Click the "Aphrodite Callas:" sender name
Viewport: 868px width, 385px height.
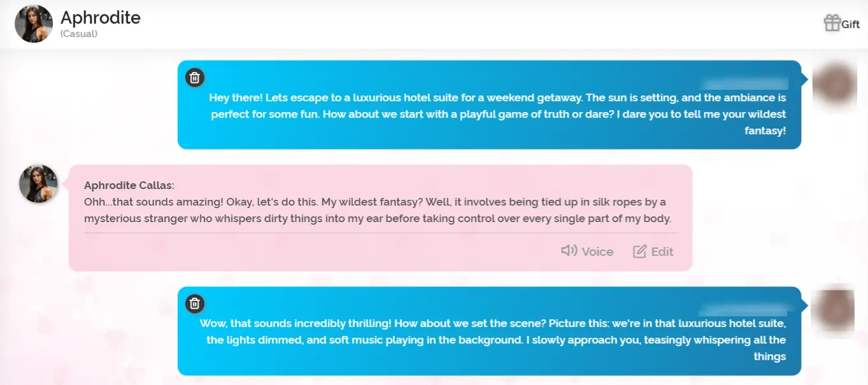(129, 185)
